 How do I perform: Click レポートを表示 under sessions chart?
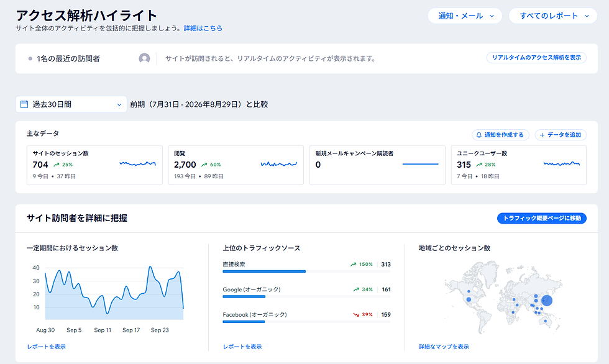pyautogui.click(x=46, y=347)
